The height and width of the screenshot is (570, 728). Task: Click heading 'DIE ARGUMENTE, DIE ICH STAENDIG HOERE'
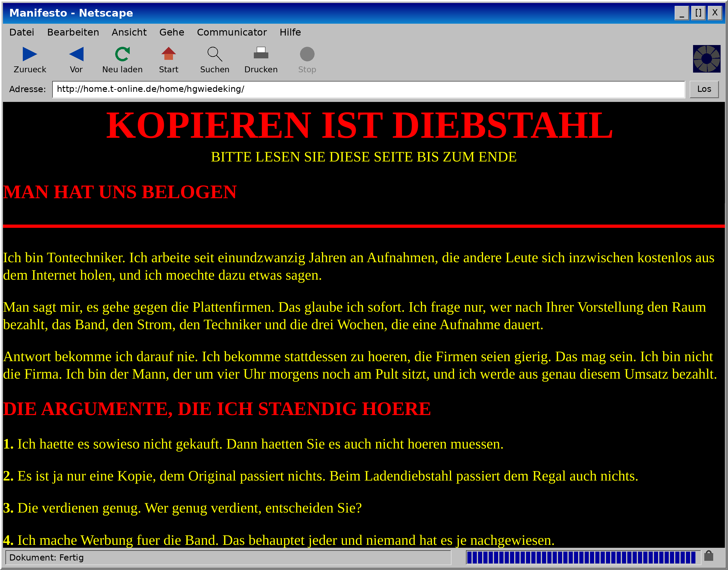point(217,409)
